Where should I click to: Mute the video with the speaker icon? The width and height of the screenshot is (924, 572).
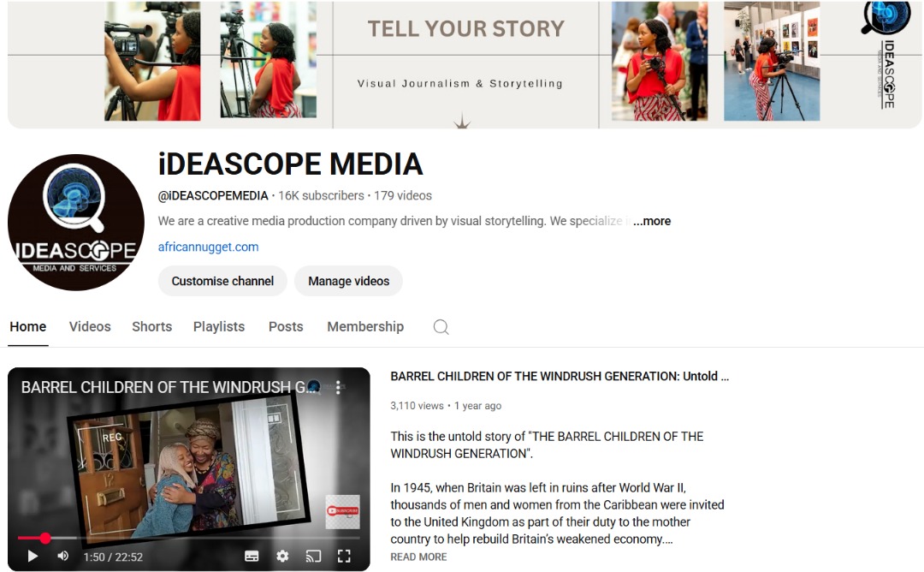[x=63, y=556]
